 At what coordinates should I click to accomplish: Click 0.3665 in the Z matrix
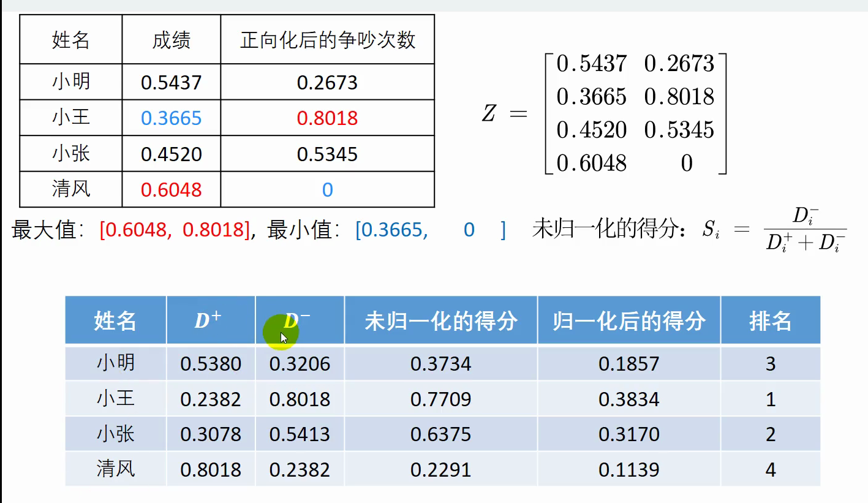591,97
